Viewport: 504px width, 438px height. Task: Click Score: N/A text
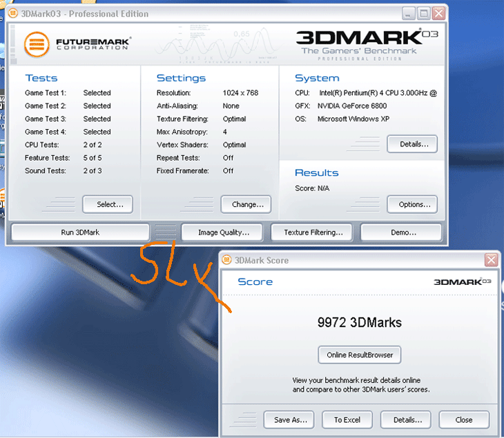click(312, 188)
